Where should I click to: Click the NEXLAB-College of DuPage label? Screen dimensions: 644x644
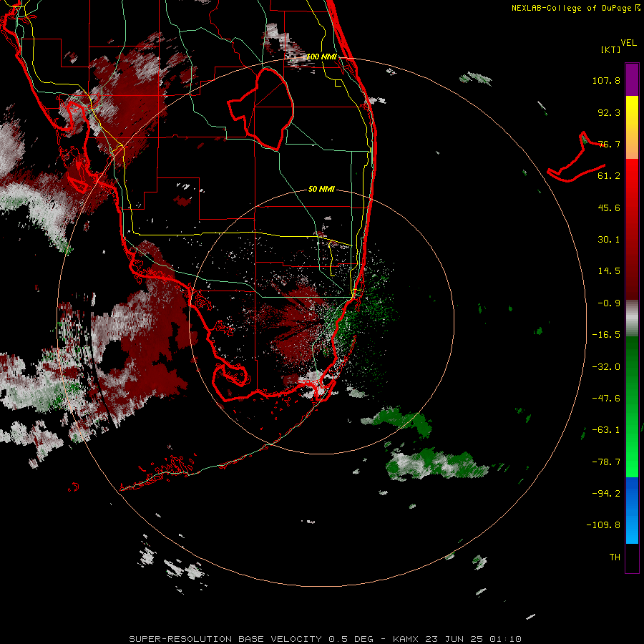[x=576, y=8]
